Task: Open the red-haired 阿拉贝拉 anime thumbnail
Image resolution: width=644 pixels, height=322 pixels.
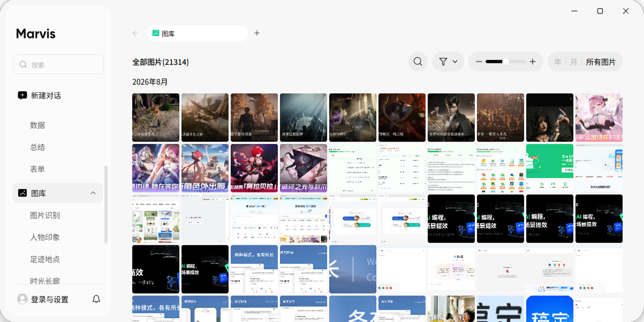Action: pos(254,168)
